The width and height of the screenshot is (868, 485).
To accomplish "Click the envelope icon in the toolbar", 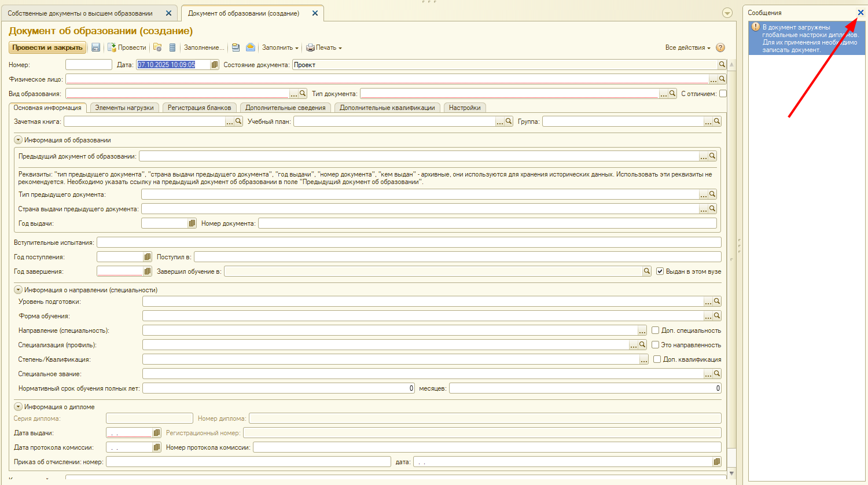I will pyautogui.click(x=250, y=47).
